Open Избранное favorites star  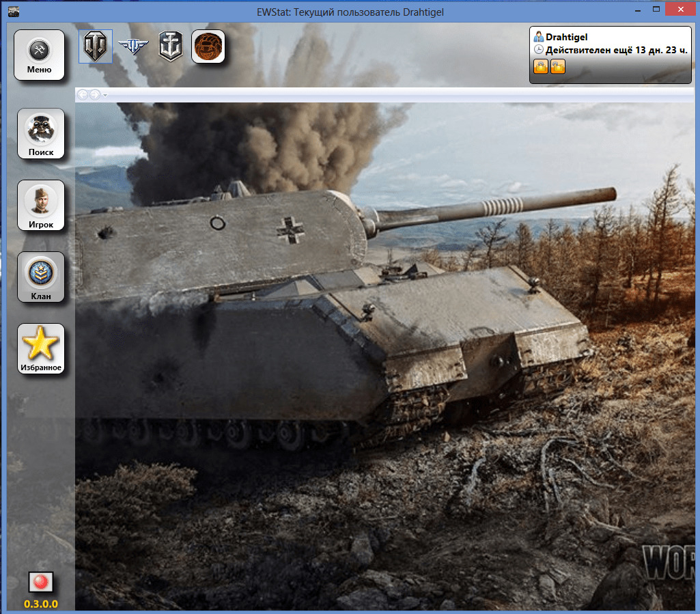(40, 349)
